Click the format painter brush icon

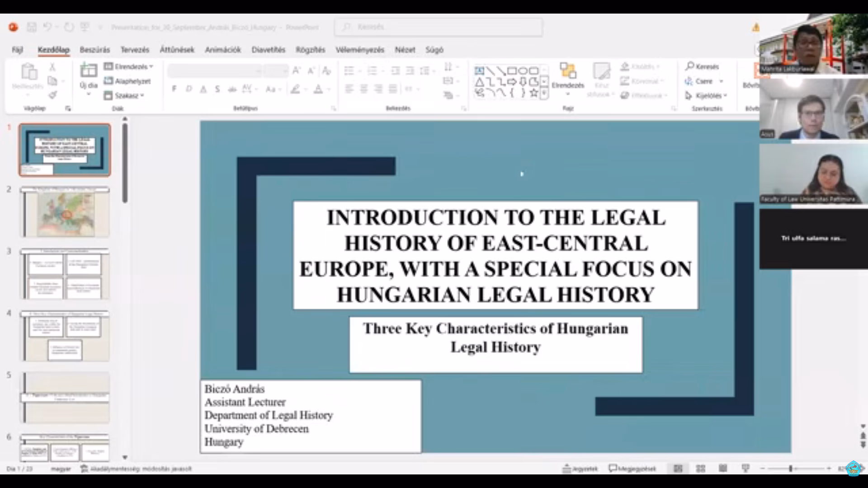coord(52,95)
